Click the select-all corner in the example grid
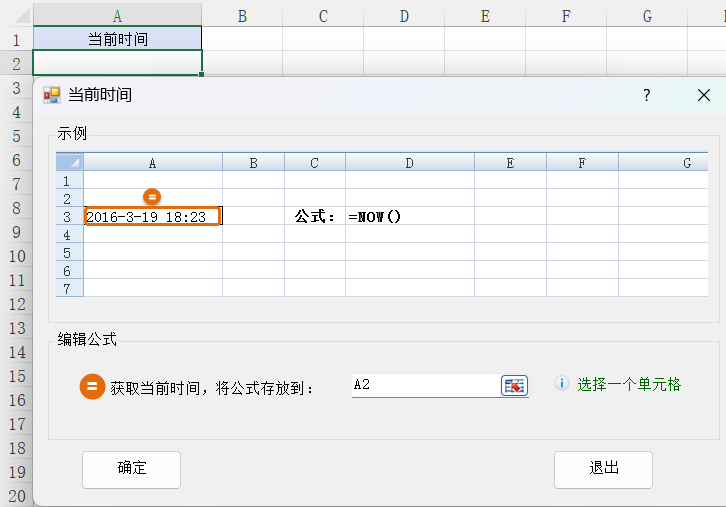 click(69, 162)
